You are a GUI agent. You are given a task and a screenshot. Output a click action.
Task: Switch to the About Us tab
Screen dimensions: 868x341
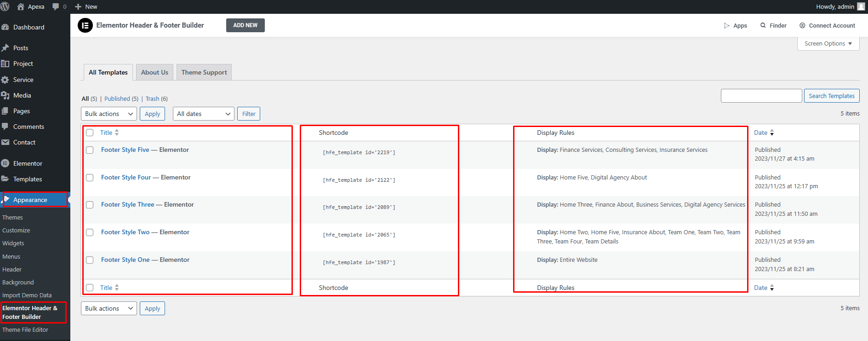(x=154, y=72)
